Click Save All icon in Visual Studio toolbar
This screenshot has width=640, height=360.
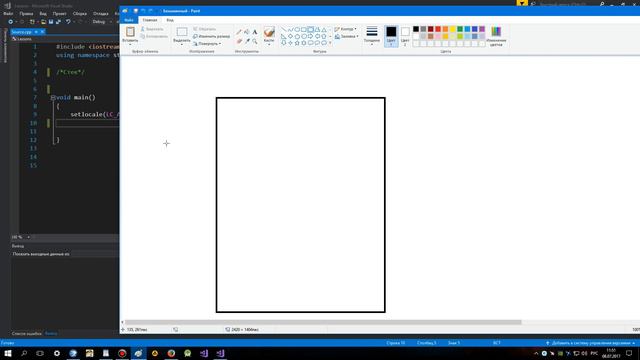point(58,22)
